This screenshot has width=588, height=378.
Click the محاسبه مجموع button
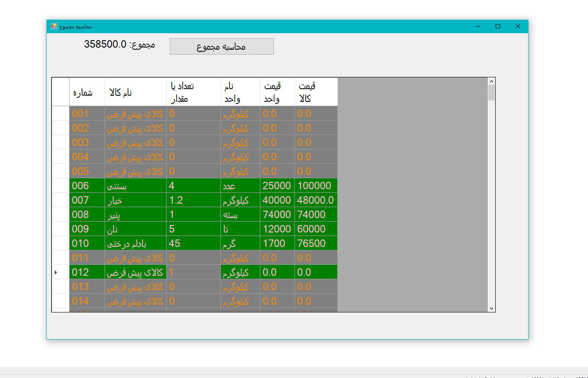(221, 46)
